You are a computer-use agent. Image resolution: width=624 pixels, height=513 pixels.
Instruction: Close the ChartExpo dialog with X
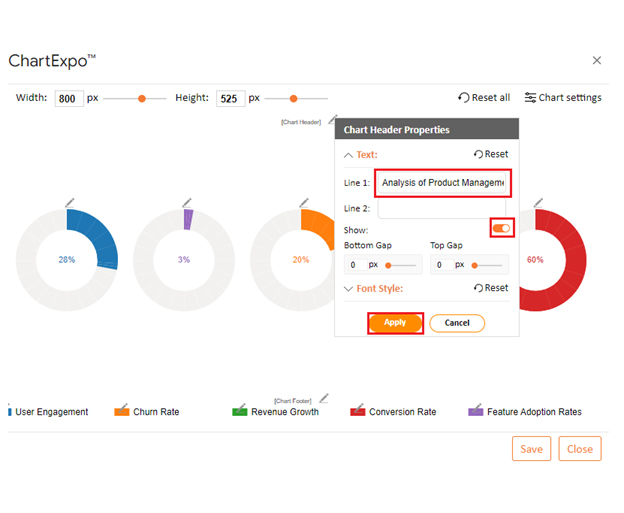[x=597, y=60]
